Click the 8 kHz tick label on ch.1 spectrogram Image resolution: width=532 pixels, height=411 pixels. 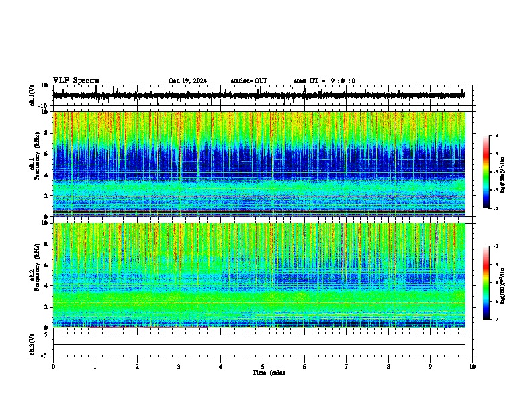[47, 133]
